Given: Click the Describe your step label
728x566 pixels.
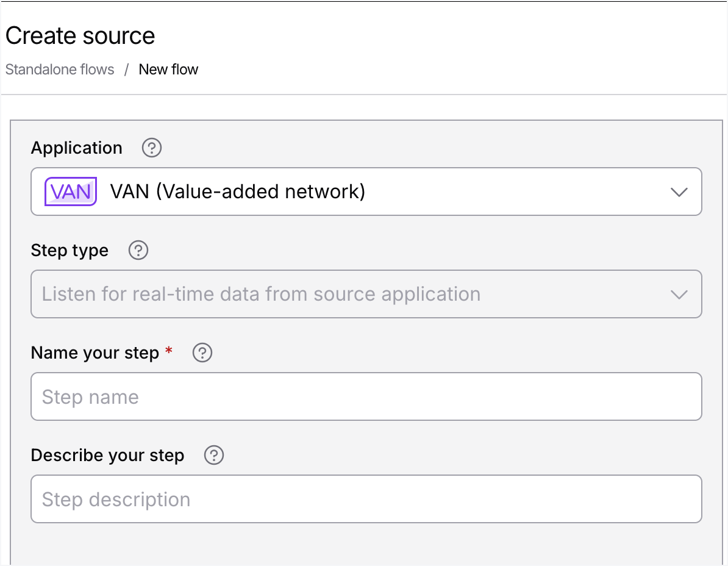Looking at the screenshot, I should 108,456.
